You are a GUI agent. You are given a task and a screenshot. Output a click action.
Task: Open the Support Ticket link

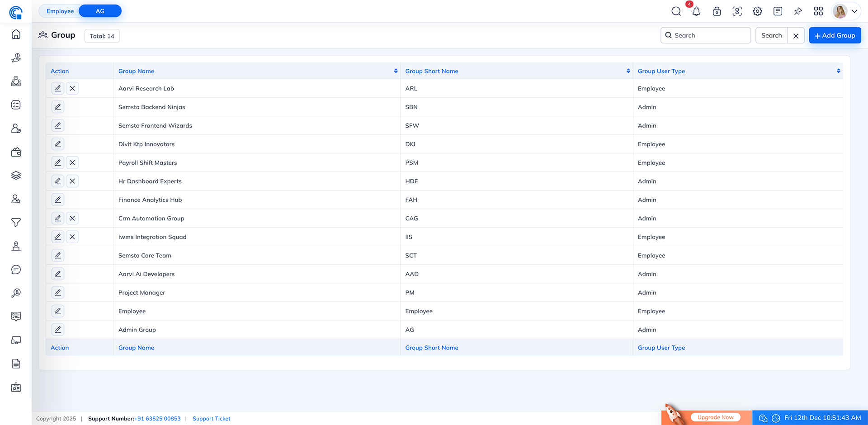[211, 419]
